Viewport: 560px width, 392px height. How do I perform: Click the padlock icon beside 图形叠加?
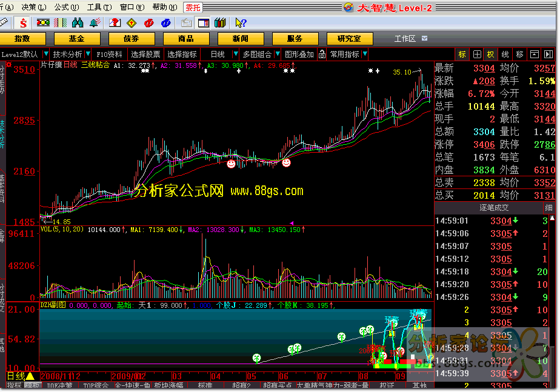click(x=322, y=54)
